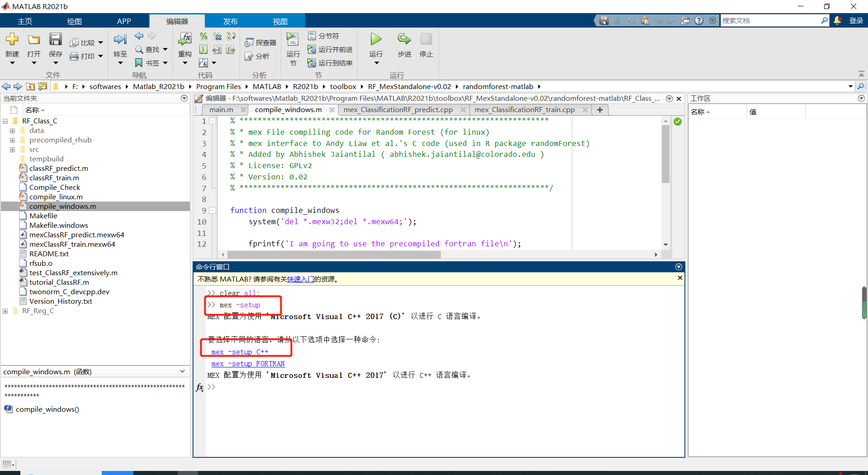Add a new editor tab with plus button
868x475 pixels.
coord(600,109)
